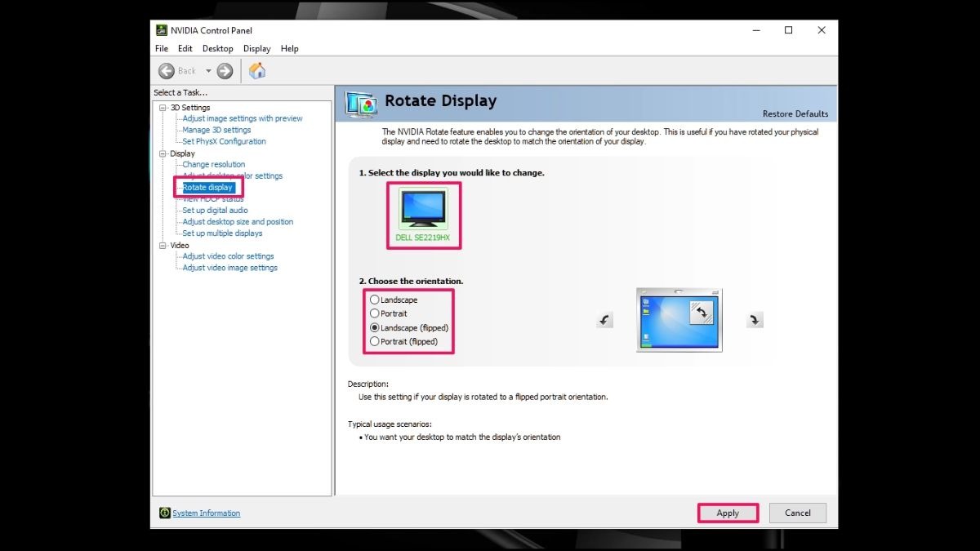Click the Video tree label

pos(180,245)
